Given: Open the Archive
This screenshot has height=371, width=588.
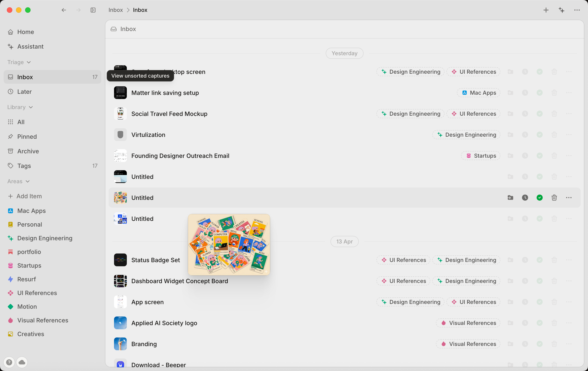Looking at the screenshot, I should 52,151.
